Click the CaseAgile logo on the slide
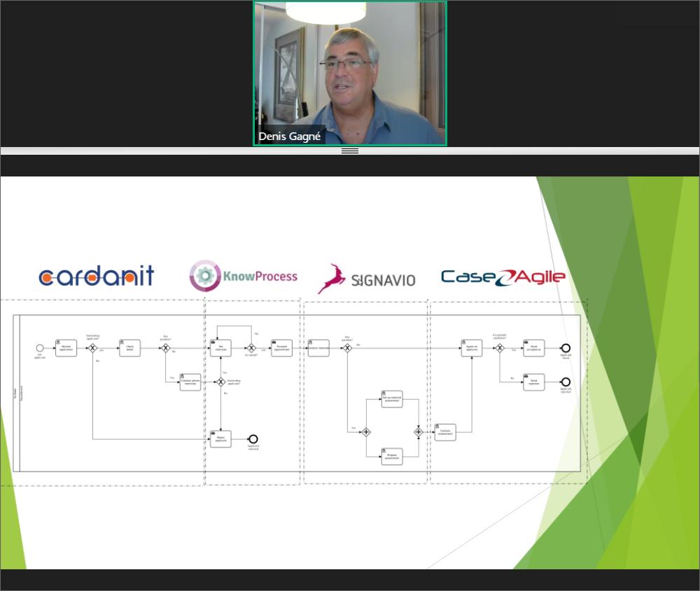 (x=503, y=277)
